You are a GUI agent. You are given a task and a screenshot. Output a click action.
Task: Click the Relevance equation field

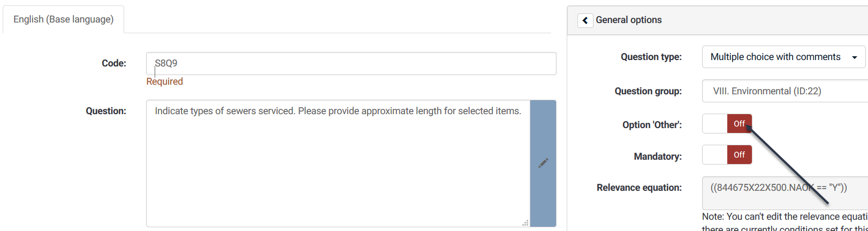(x=785, y=193)
